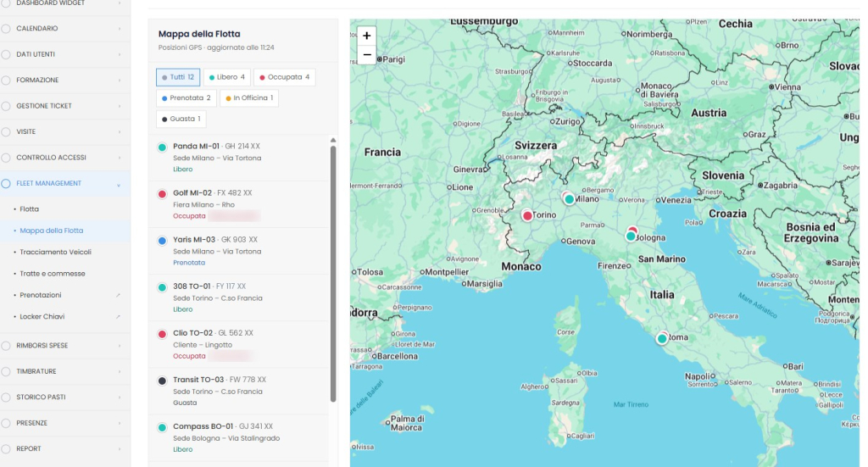The height and width of the screenshot is (467, 868).
Task: Expand the Presenze menu chevron
Action: click(x=119, y=423)
